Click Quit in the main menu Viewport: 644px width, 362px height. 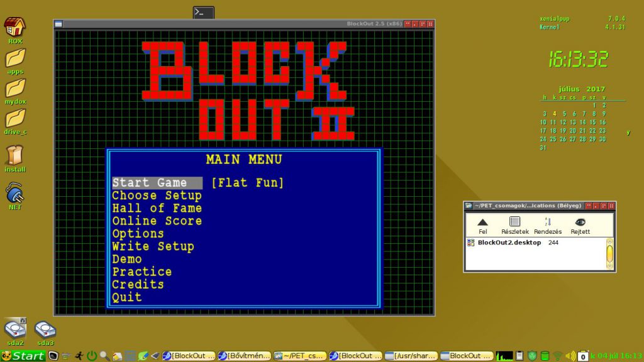click(x=126, y=297)
